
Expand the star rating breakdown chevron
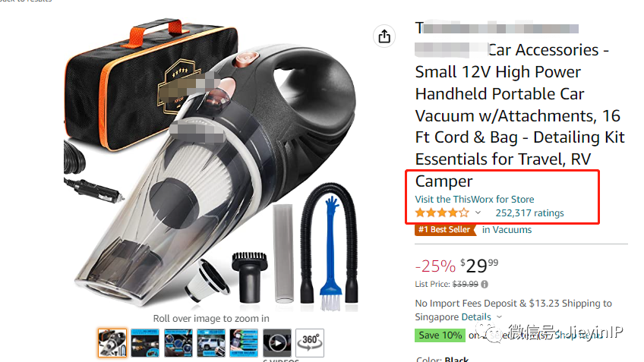point(478,212)
